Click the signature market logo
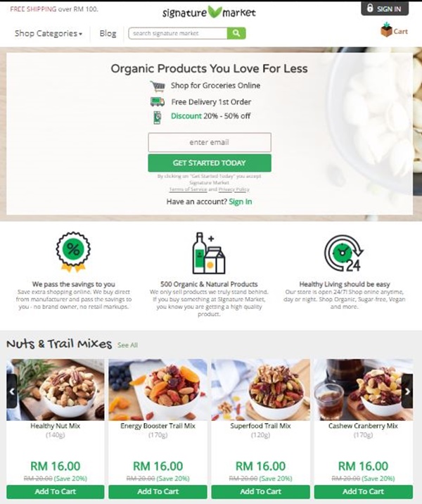Image resolution: width=422 pixels, height=504 pixels. [x=209, y=12]
